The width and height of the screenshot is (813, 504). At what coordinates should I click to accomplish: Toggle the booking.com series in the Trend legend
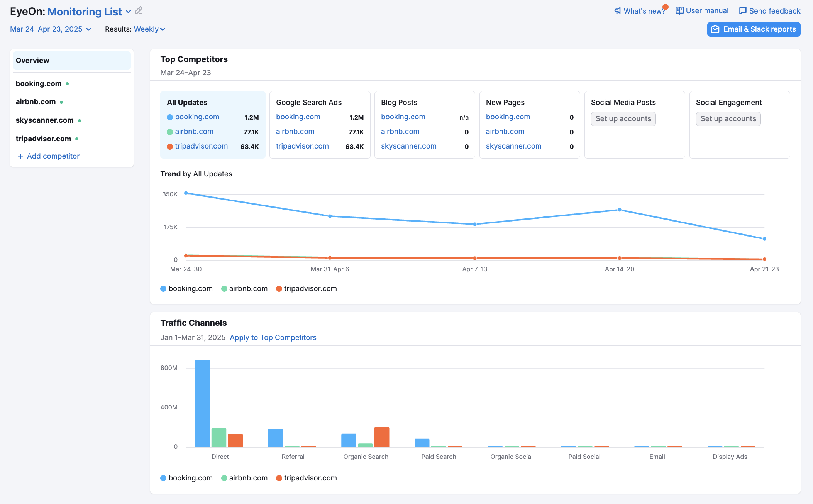pyautogui.click(x=186, y=289)
